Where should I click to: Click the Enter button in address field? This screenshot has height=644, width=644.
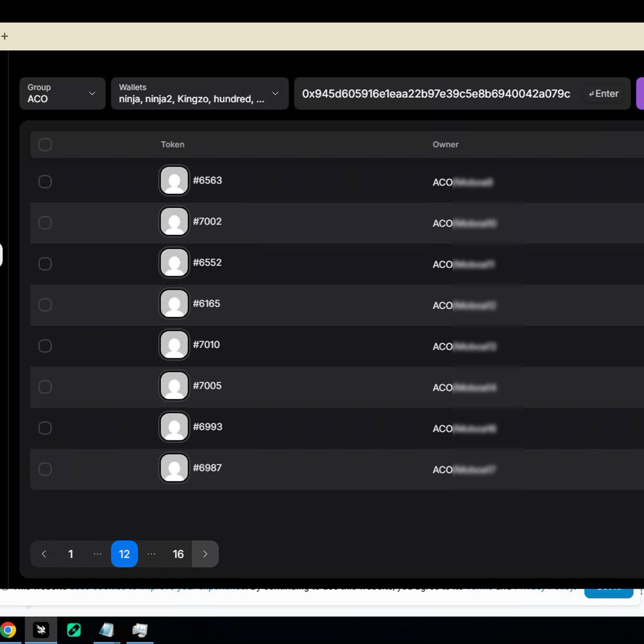point(604,93)
